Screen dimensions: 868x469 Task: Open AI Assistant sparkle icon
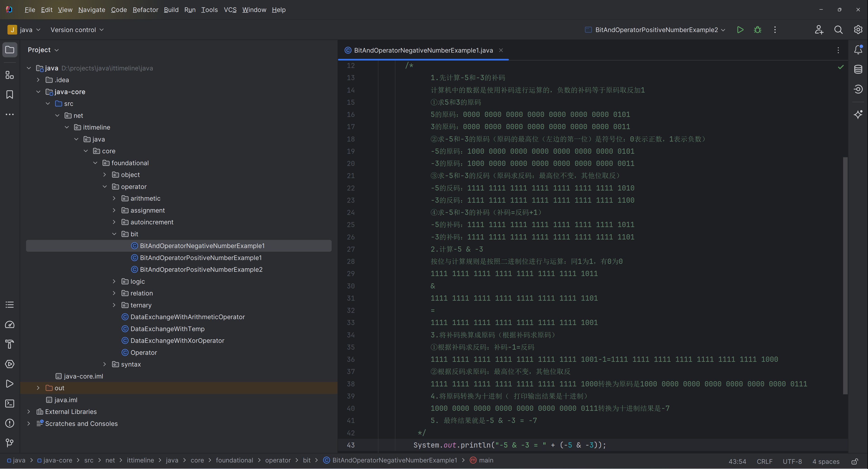[858, 114]
